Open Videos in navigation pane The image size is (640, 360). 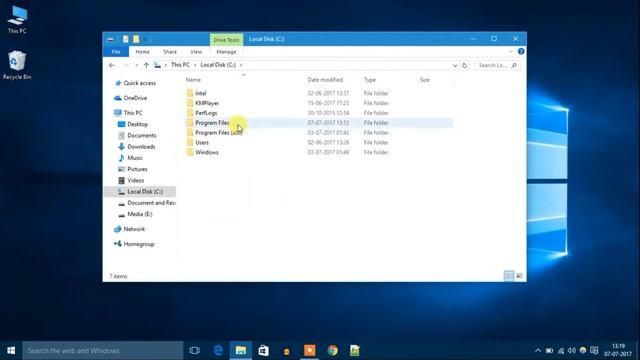pyautogui.click(x=136, y=180)
